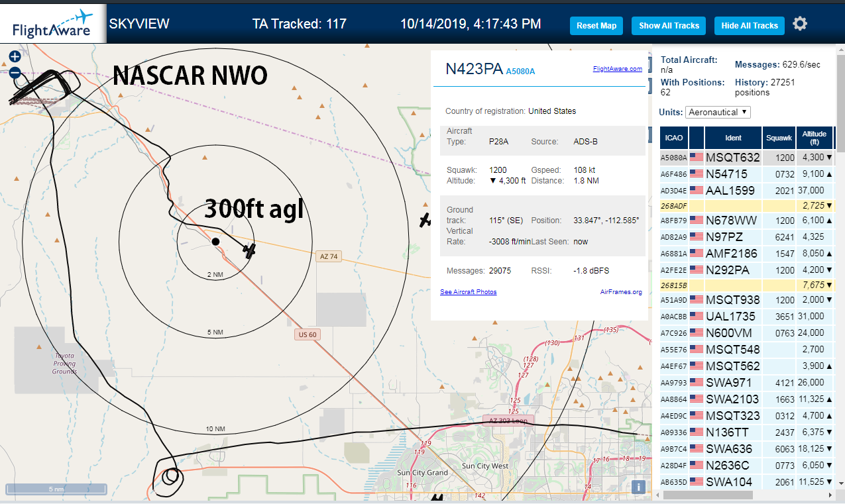Click the receiver site center dot

coord(215,242)
